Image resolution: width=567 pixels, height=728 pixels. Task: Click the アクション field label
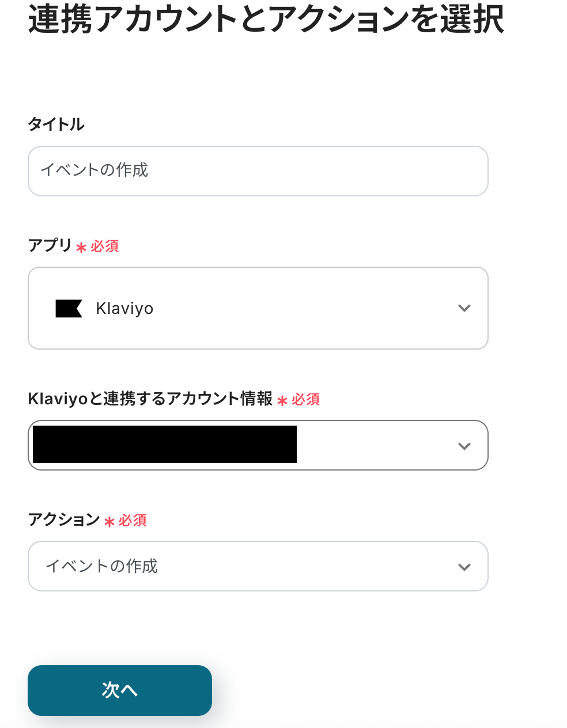click(x=64, y=520)
